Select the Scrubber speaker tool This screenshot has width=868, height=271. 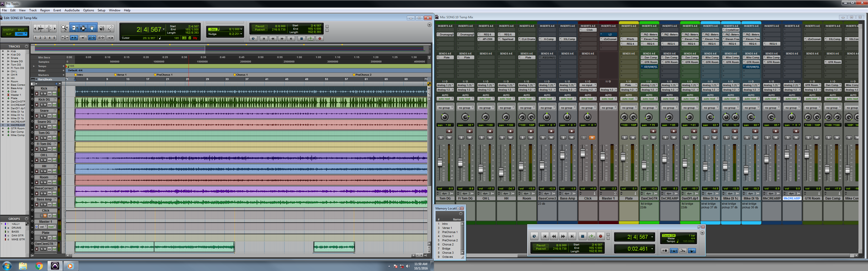(102, 28)
